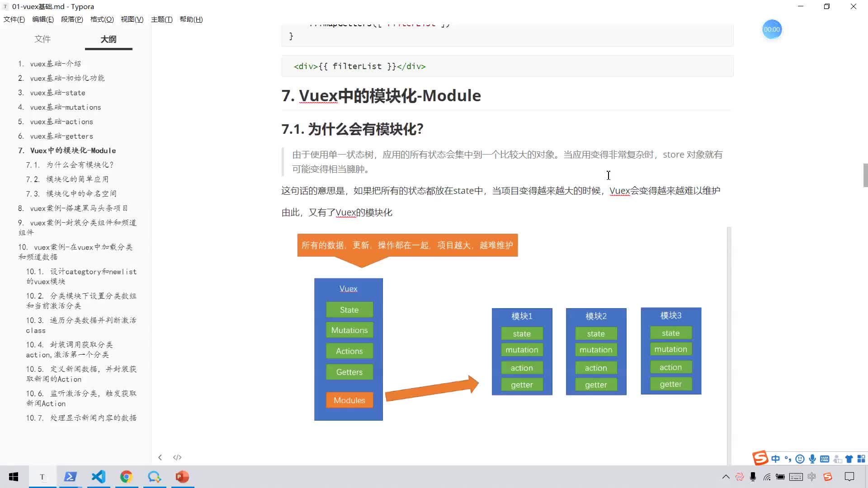The height and width of the screenshot is (488, 868).
Task: Click subheading 7.1. 为什么会有模块化?
Action: [352, 129]
